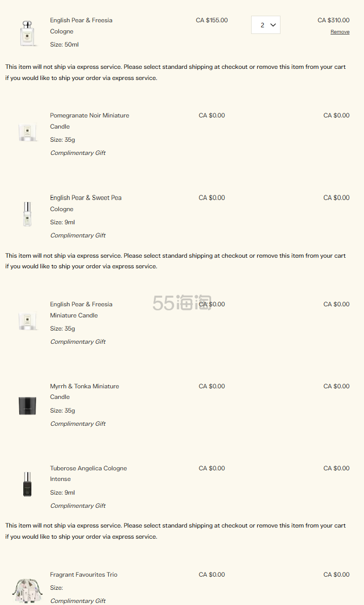Click Complimentary Gift label under Pomegranate Noir candle
The image size is (364, 605).
(x=78, y=153)
